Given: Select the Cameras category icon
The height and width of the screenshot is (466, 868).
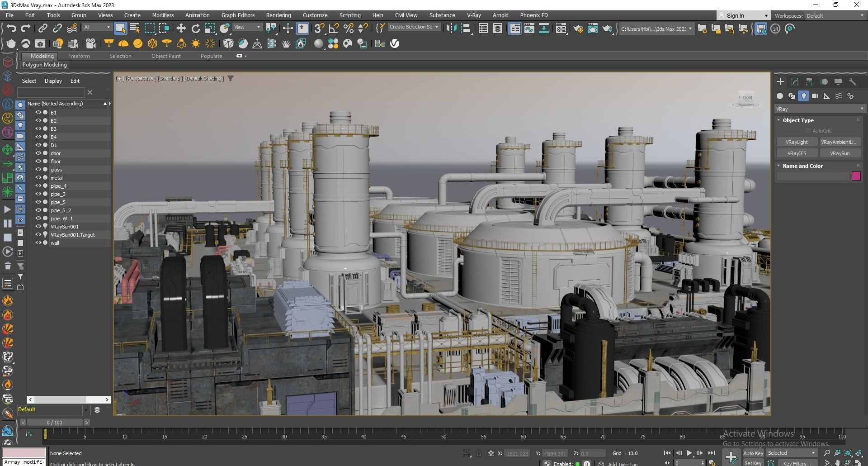Looking at the screenshot, I should [815, 96].
